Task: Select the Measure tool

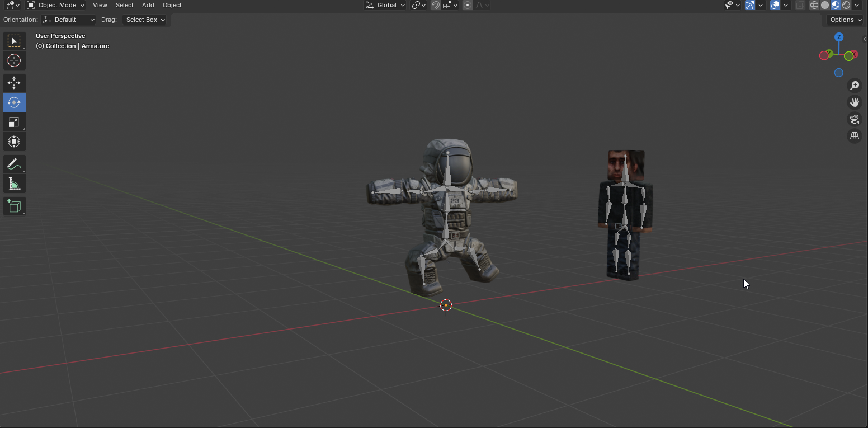Action: tap(14, 184)
